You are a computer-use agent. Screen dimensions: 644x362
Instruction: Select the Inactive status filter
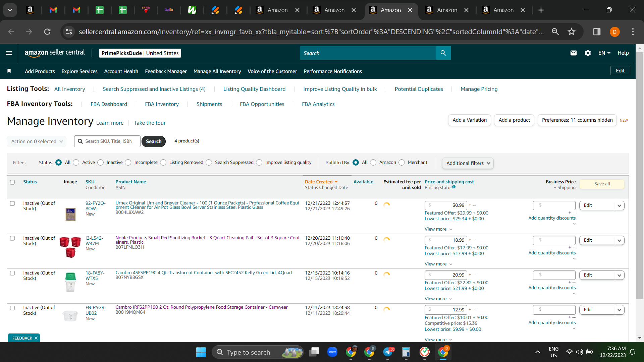click(x=101, y=163)
